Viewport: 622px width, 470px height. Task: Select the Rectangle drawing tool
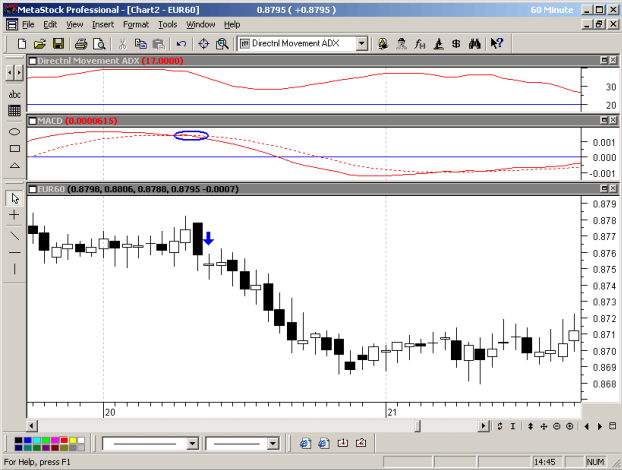point(15,149)
